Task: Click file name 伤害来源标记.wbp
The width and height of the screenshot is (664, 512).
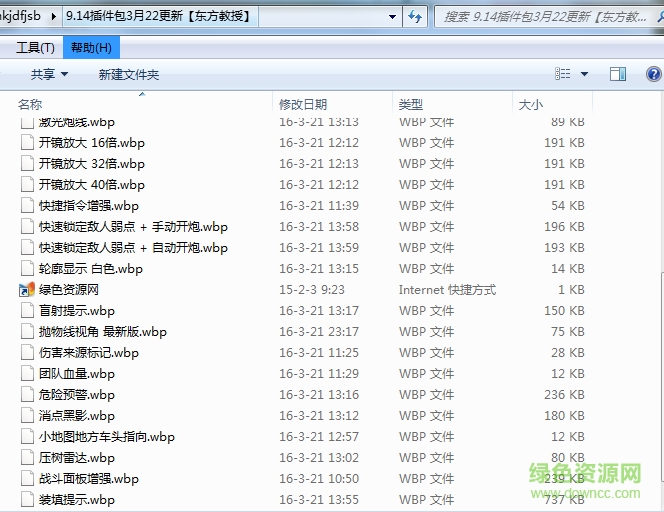Action: pyautogui.click(x=89, y=353)
